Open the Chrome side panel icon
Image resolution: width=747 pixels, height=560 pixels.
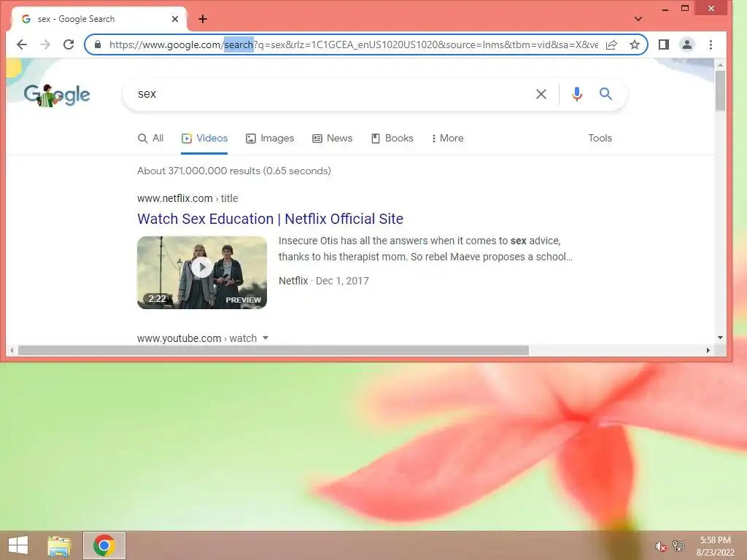[x=664, y=44]
